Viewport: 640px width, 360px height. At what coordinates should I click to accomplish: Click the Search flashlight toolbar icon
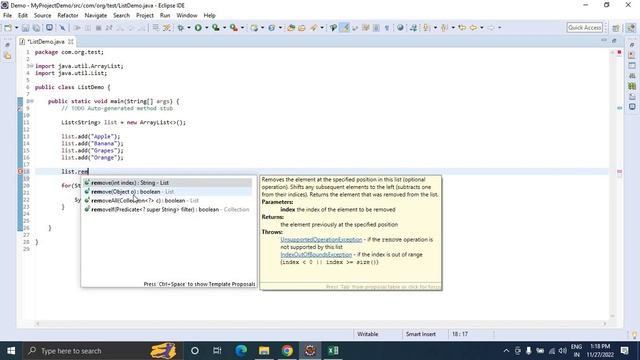(x=313, y=28)
